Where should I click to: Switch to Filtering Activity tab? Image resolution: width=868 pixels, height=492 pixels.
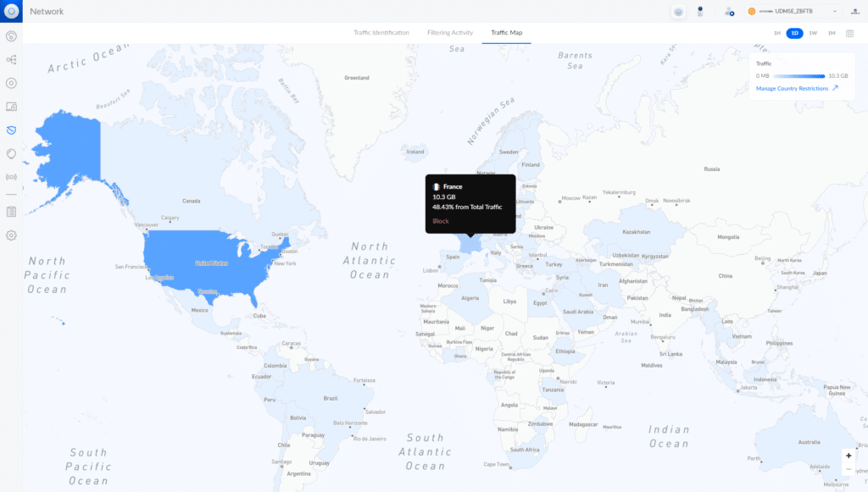(450, 33)
